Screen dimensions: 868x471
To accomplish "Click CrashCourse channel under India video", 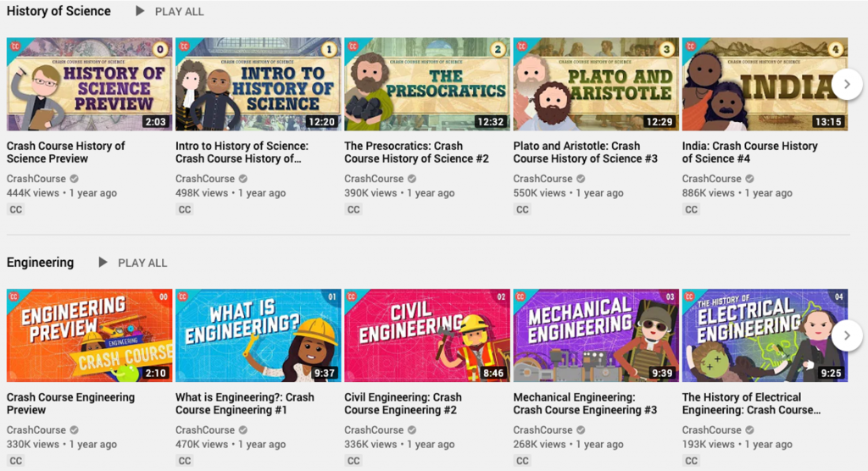I will (711, 179).
